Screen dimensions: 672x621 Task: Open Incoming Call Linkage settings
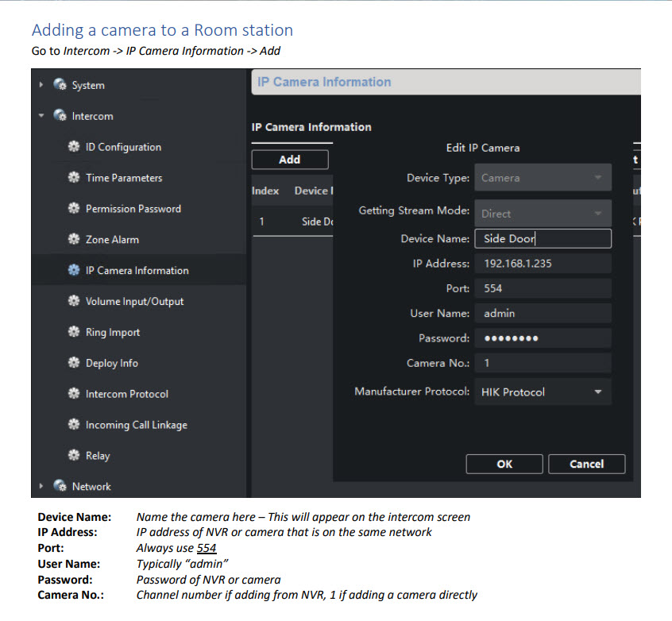coord(137,425)
